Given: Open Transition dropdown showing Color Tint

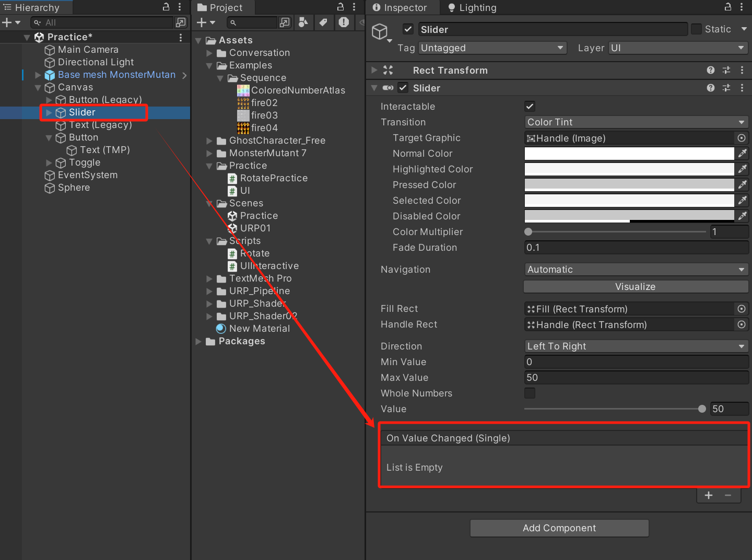Looking at the screenshot, I should [x=636, y=122].
